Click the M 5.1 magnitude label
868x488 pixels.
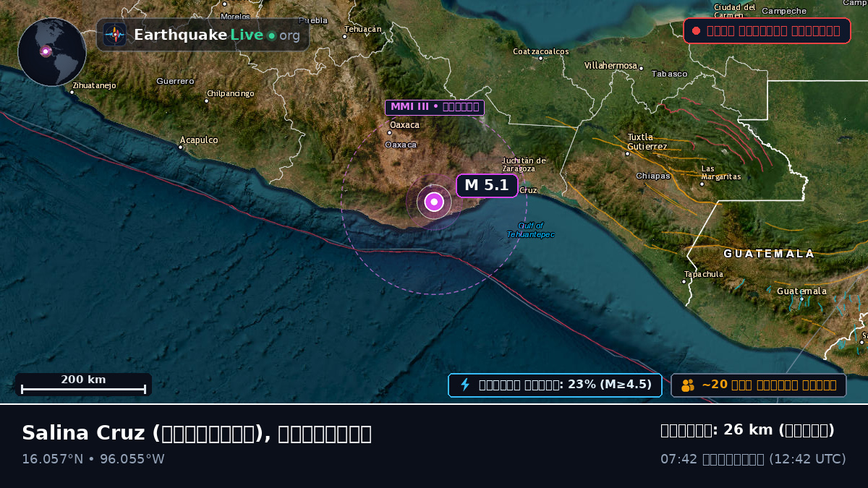[487, 185]
